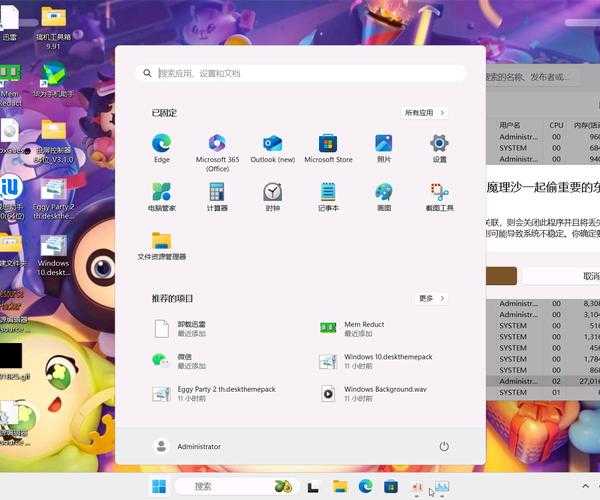The width and height of the screenshot is (600, 500).
Task: Open 文件资源管理器 File Explorer pinned app
Action: pos(161,246)
